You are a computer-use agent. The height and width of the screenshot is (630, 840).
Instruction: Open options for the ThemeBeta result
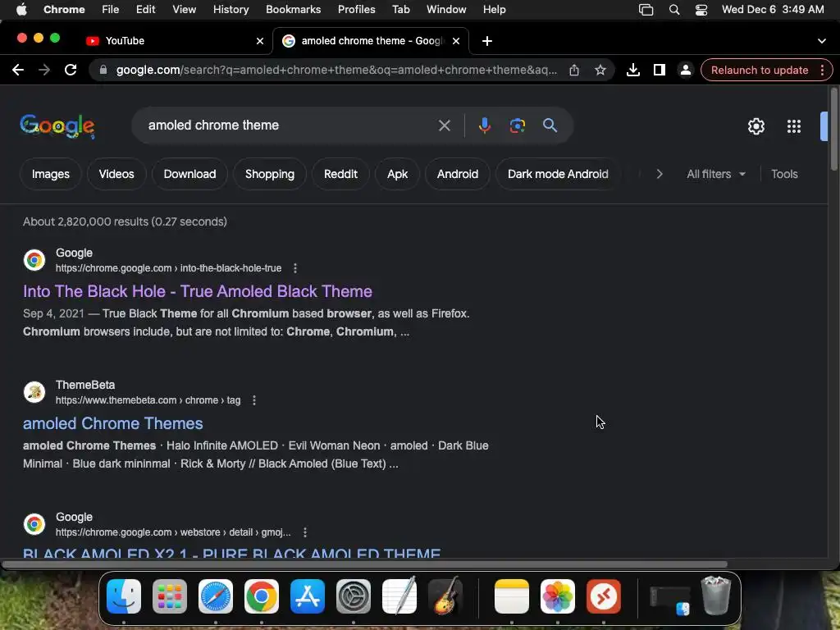254,400
